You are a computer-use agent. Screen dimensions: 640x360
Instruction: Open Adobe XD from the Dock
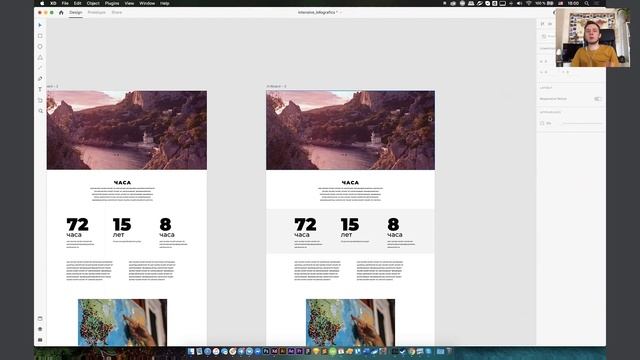275,351
